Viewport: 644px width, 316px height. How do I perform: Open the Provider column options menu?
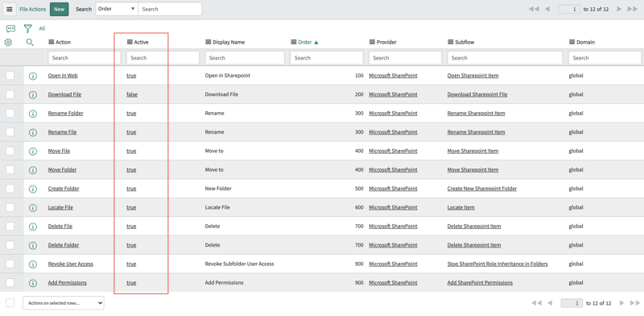[x=372, y=42]
